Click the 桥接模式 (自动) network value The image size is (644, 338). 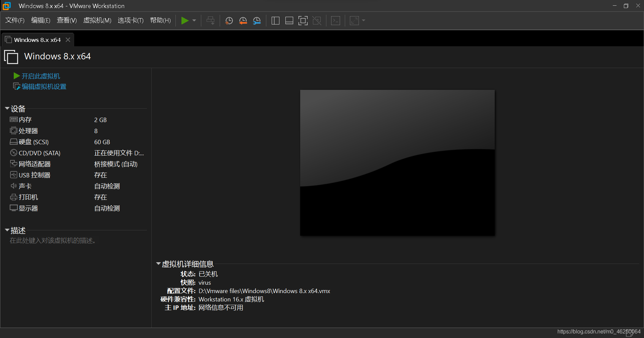(116, 164)
